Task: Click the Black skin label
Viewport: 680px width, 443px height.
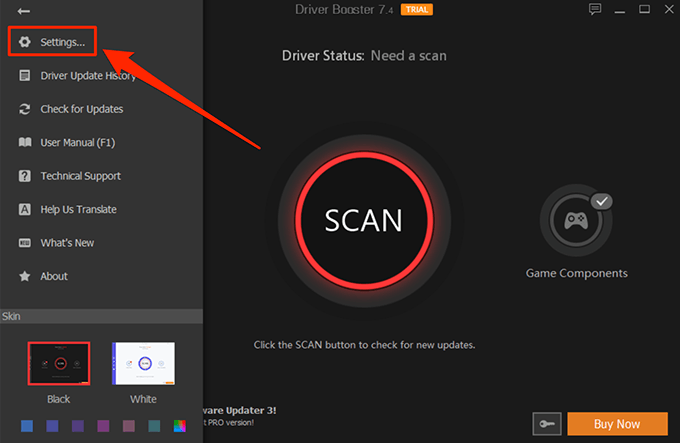Action: pyautogui.click(x=59, y=399)
